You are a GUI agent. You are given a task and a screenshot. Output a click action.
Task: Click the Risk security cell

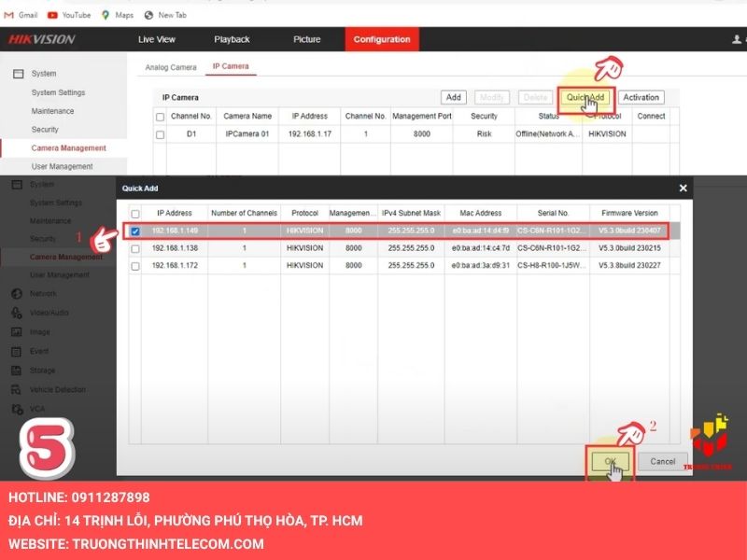(484, 134)
